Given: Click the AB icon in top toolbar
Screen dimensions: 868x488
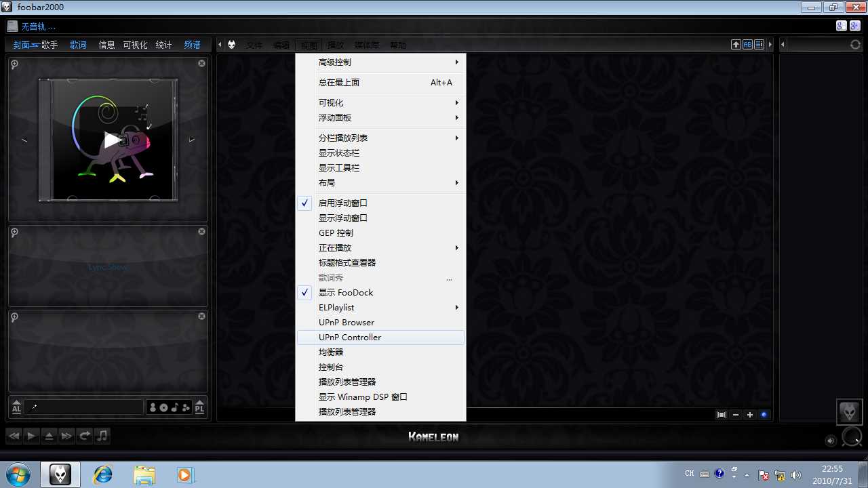Looking at the screenshot, I should (748, 45).
